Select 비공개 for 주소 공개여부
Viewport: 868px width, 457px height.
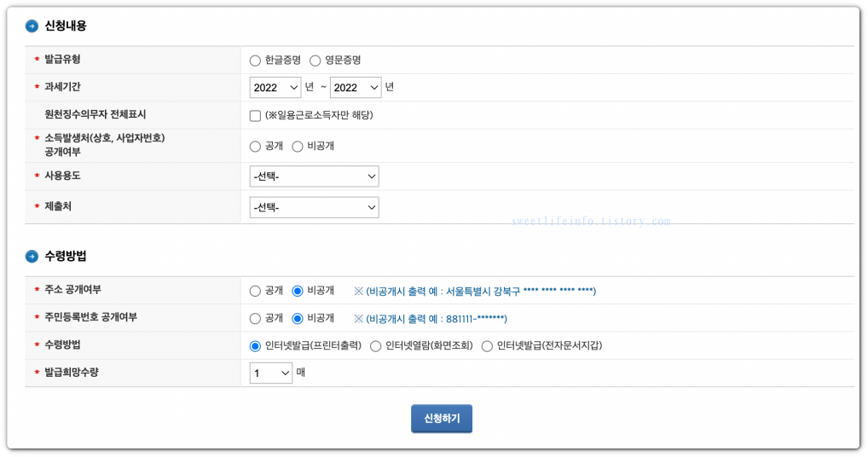tap(298, 291)
